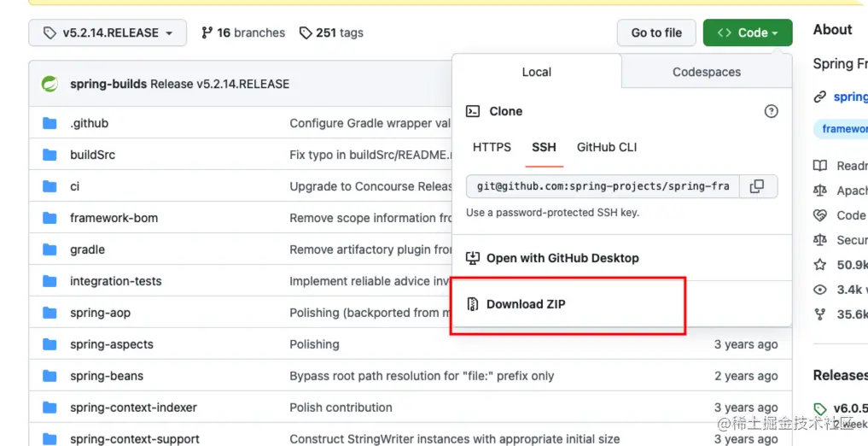868x446 pixels.
Task: Copy the SSH clone URL icon
Action: coord(757,186)
